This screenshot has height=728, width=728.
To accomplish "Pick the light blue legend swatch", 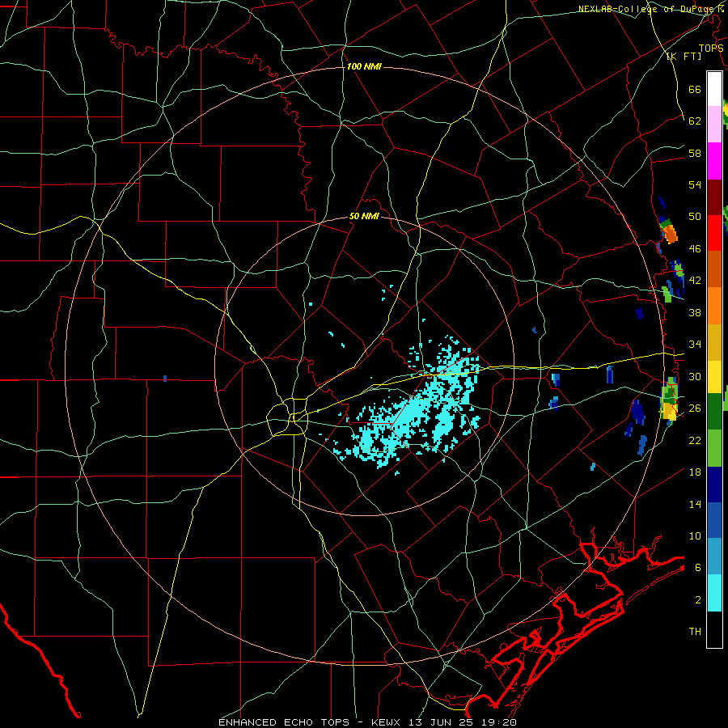I will point(714,557).
